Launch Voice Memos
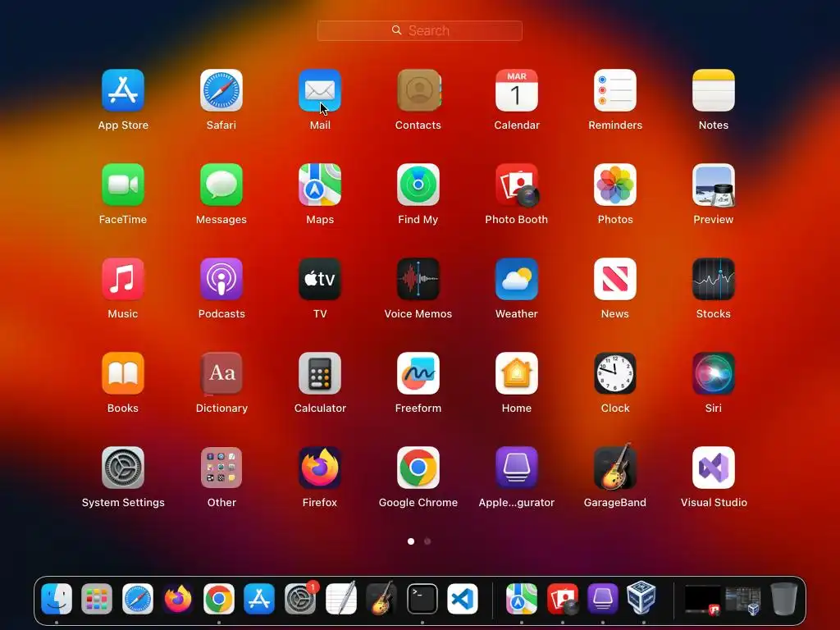The width and height of the screenshot is (840, 630). (x=418, y=279)
